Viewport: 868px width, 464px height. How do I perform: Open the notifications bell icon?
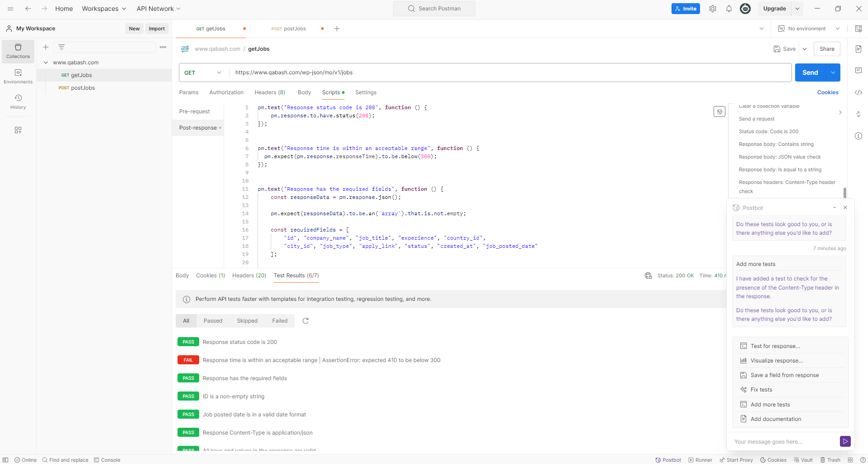click(729, 9)
